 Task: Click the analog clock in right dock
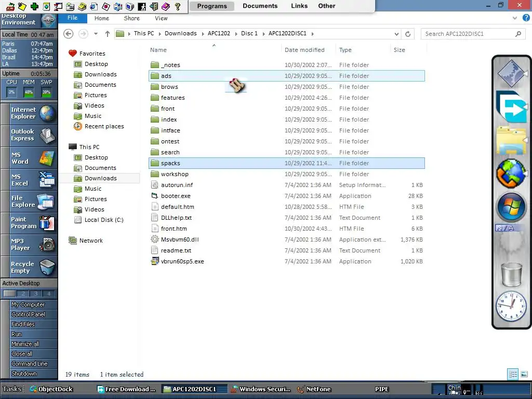[511, 307]
